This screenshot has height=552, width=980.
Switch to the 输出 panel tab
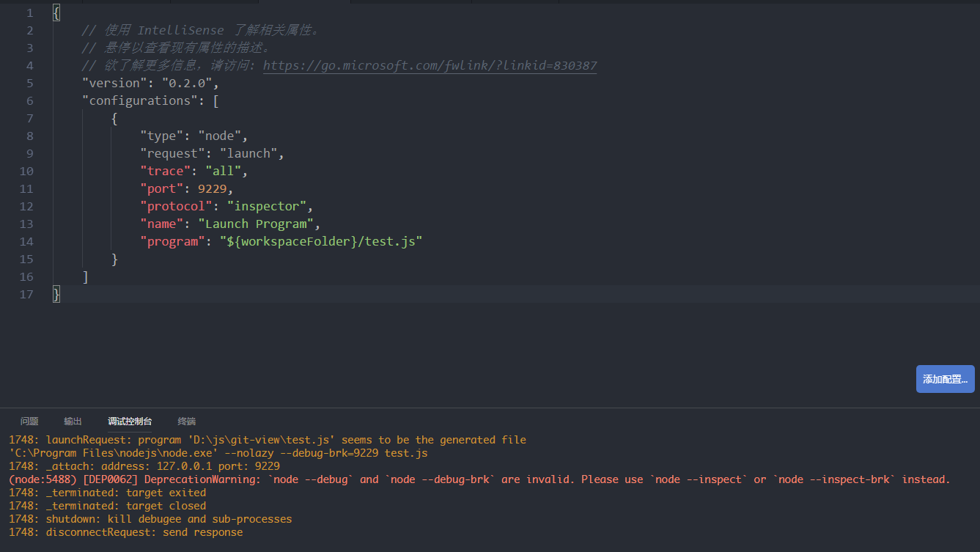tap(72, 421)
